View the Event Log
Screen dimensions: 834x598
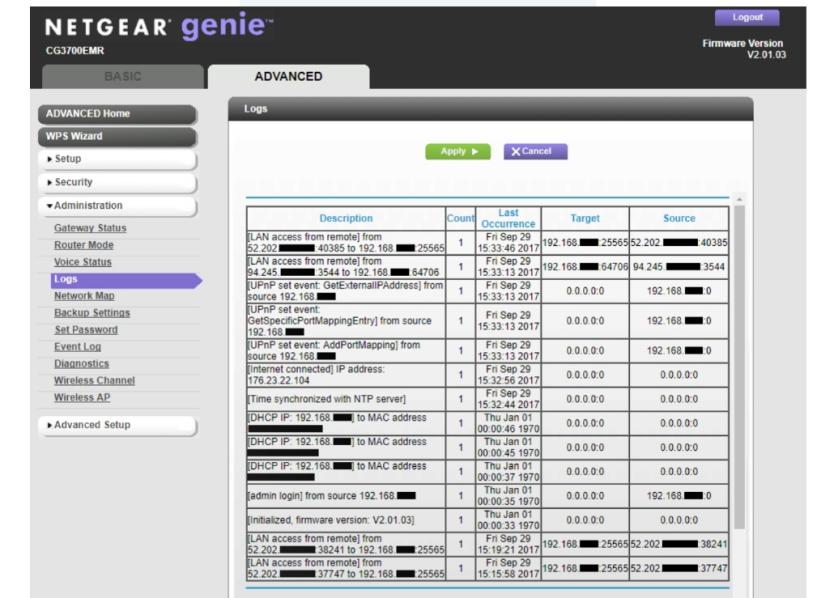click(x=77, y=347)
